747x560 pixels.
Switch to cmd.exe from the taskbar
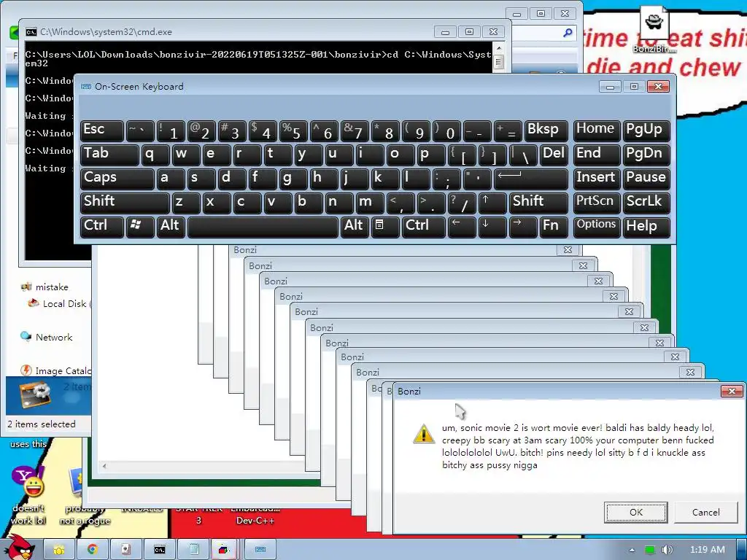tap(160, 550)
